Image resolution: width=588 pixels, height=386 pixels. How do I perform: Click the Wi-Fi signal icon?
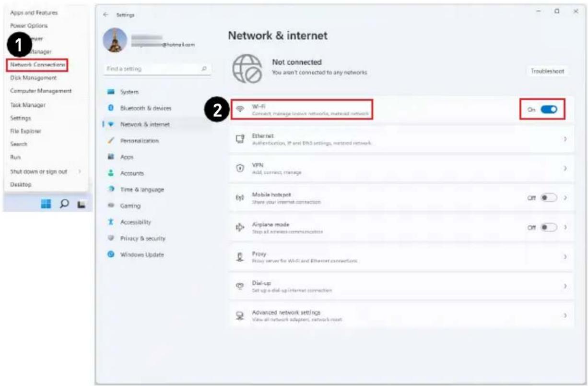tap(240, 109)
